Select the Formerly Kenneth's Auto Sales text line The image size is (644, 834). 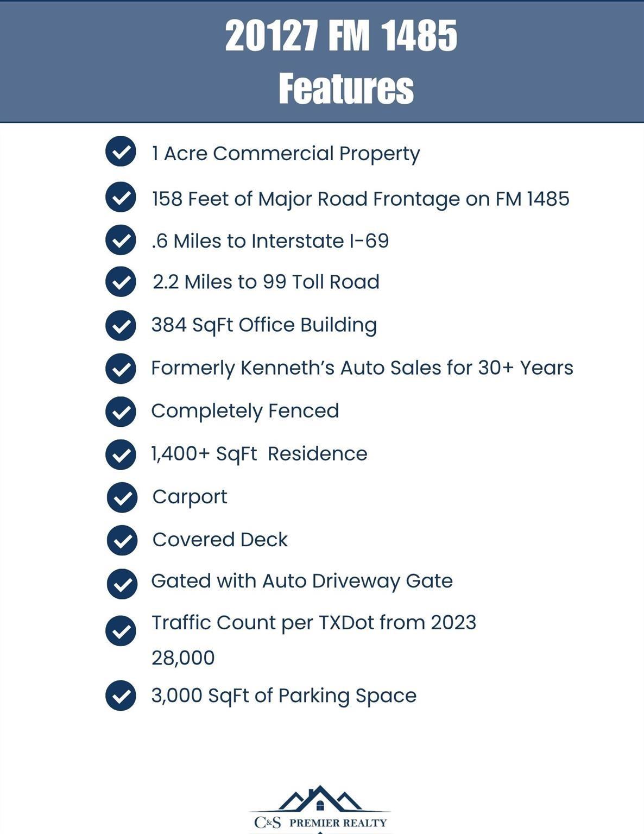[362, 368]
